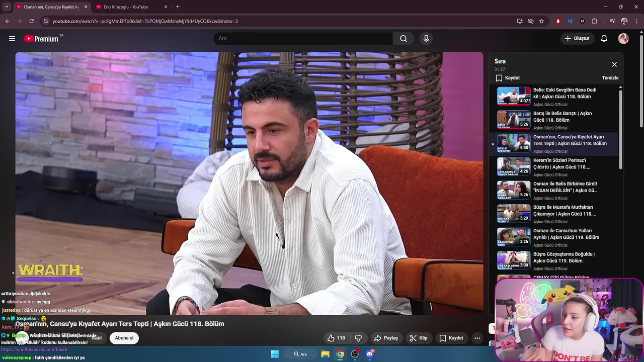This screenshot has height=362, width=644.
Task: Click the Sıra queue heading
Action: (x=500, y=61)
